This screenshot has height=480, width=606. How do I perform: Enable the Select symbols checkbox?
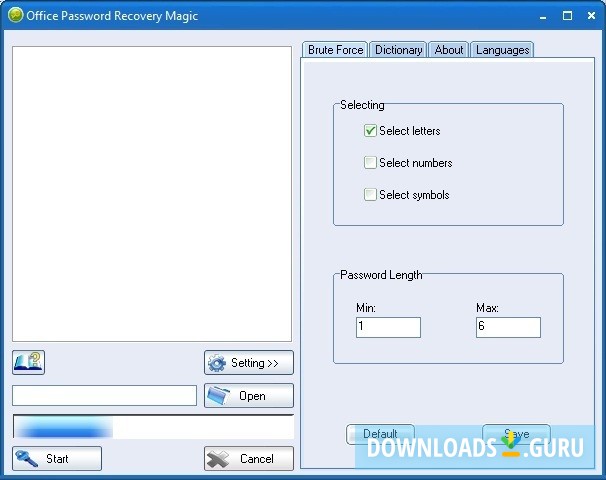pyautogui.click(x=370, y=194)
